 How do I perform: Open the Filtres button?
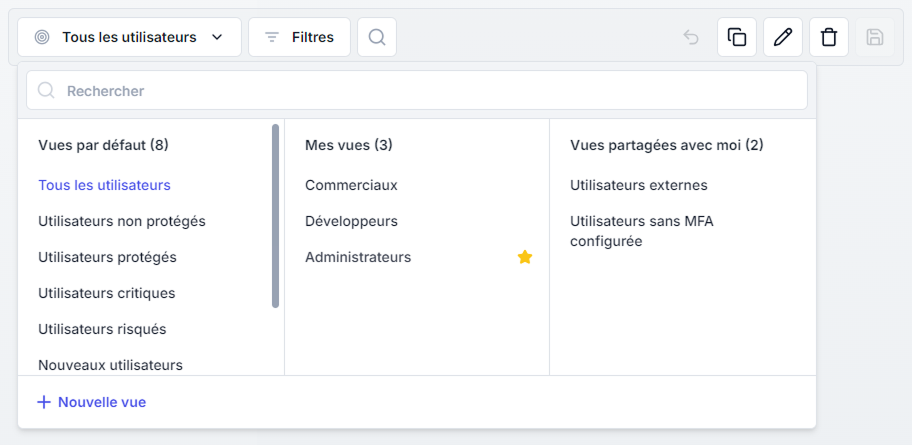click(299, 37)
